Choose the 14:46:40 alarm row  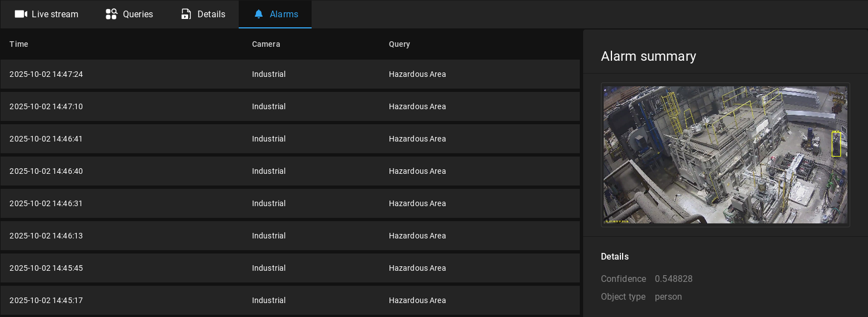(289, 171)
